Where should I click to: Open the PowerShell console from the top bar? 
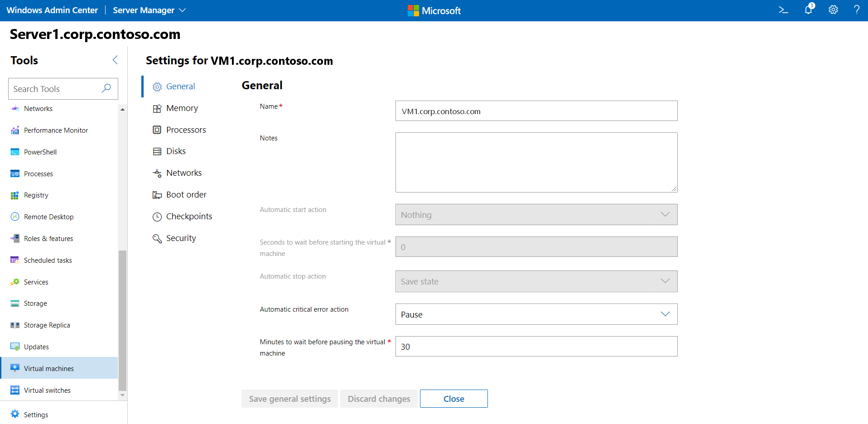coord(784,10)
